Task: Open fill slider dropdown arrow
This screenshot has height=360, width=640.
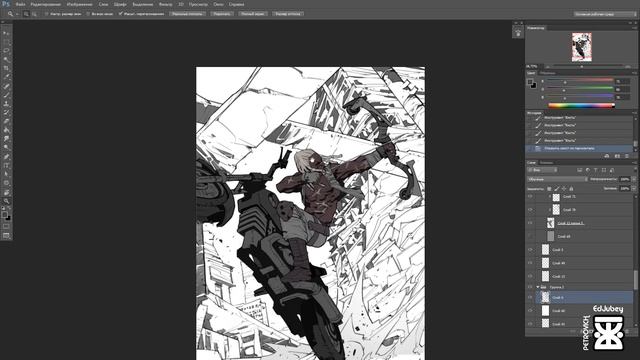Action: 634,189
